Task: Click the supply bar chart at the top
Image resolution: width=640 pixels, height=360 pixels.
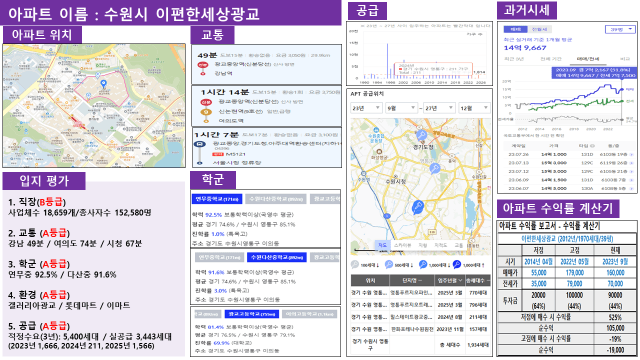Action: (419, 53)
